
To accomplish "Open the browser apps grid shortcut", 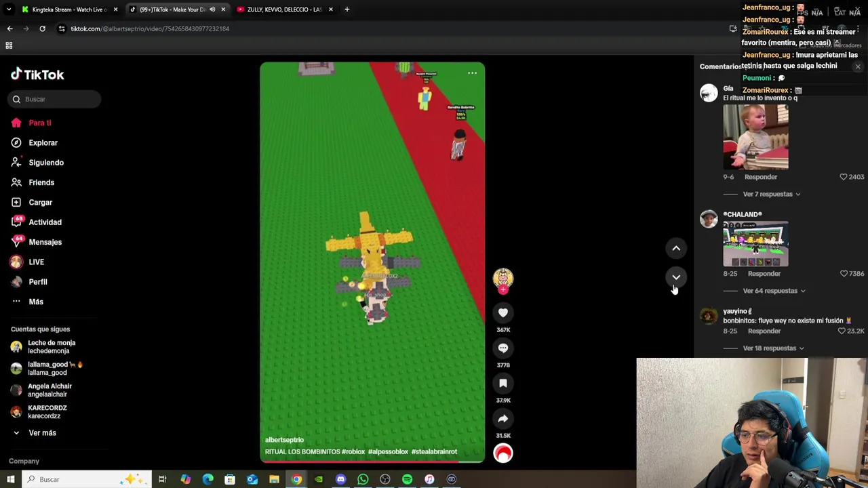I will (x=9, y=45).
